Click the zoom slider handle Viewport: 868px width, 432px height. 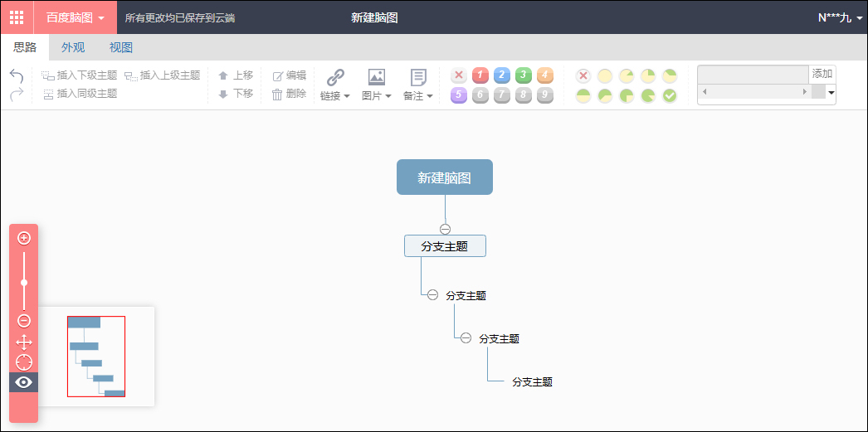pos(24,283)
